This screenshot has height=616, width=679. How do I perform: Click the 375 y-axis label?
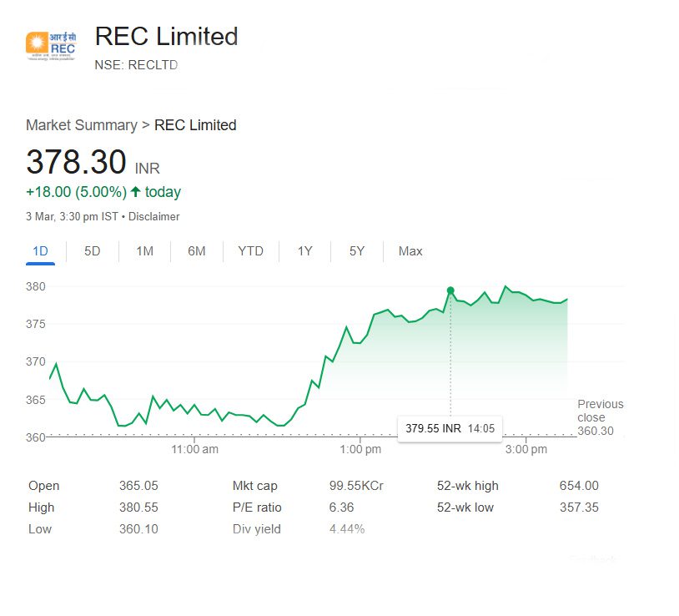tap(36, 324)
